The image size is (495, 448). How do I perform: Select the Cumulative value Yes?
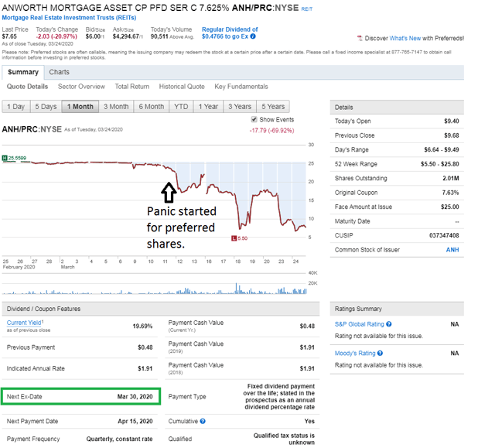pos(309,421)
